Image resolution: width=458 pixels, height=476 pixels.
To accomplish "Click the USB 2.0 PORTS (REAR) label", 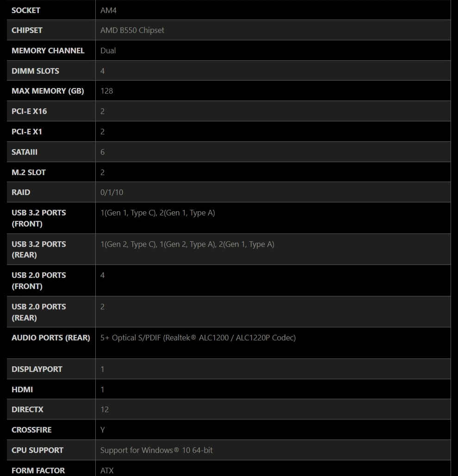I will tap(39, 312).
